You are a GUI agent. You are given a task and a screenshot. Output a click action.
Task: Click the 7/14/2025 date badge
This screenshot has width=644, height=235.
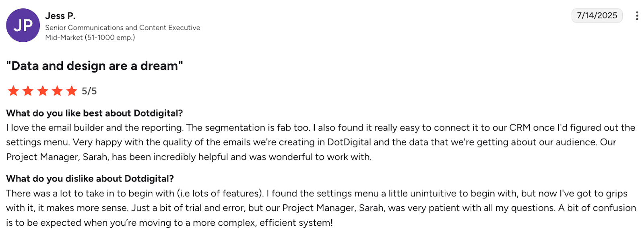(597, 16)
